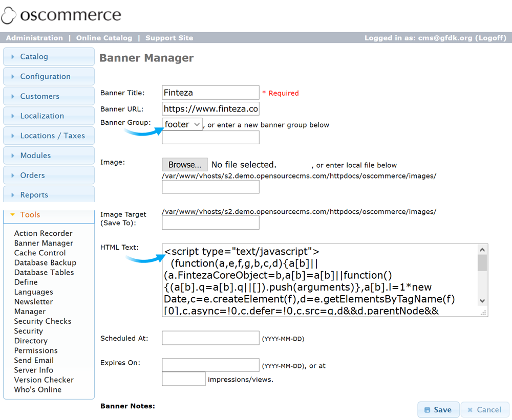Focus the Banner Title input field
Viewport: 512px width, 420px height.
point(210,93)
